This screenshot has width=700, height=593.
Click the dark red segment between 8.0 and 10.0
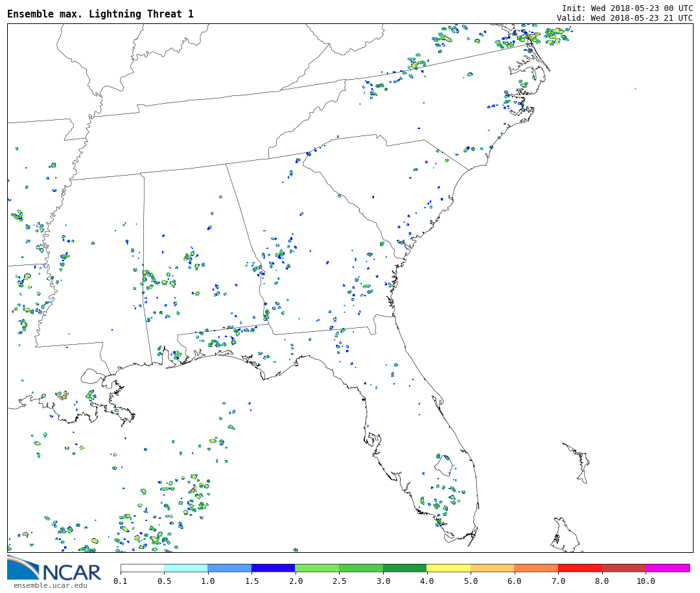tap(623, 568)
